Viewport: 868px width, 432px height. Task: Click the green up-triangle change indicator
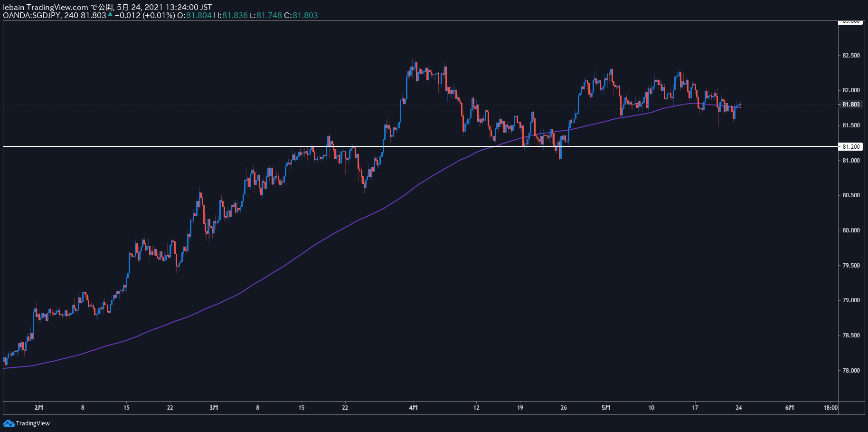coord(110,15)
